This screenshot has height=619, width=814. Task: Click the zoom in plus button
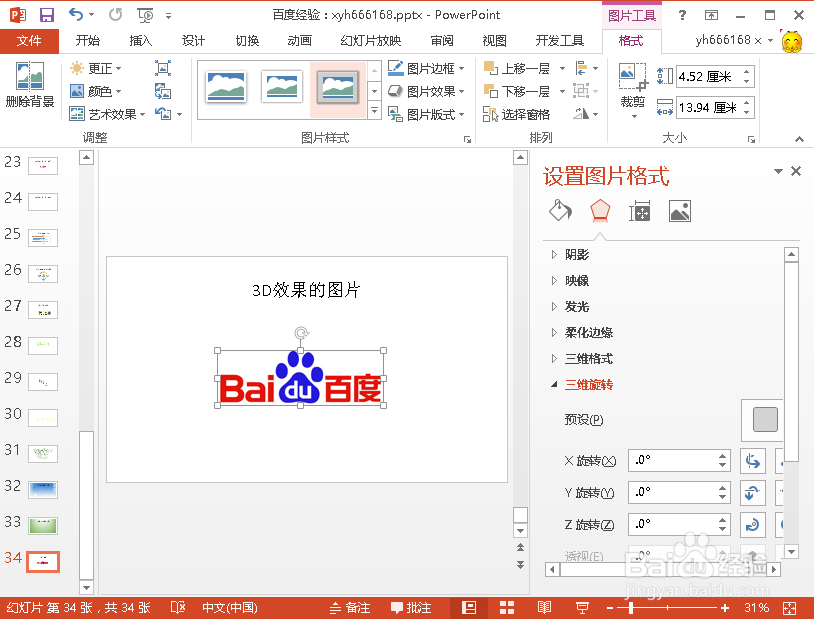click(x=725, y=608)
